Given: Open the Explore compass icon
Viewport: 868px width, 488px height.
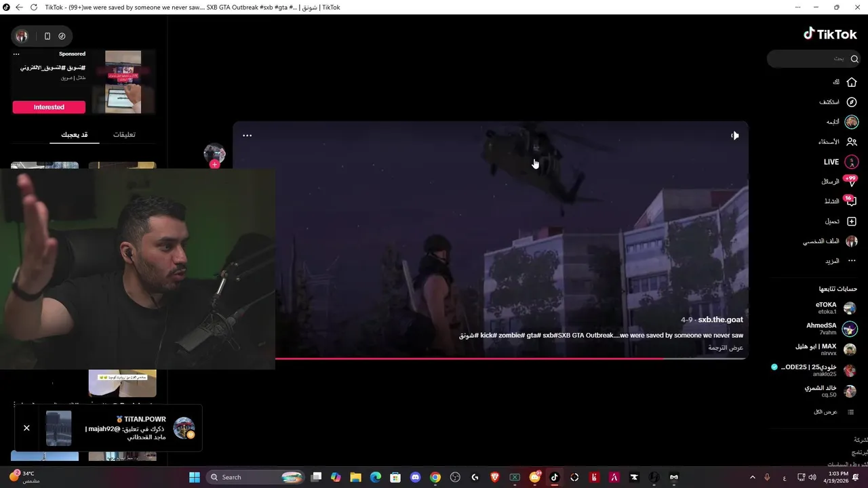Looking at the screenshot, I should point(852,102).
